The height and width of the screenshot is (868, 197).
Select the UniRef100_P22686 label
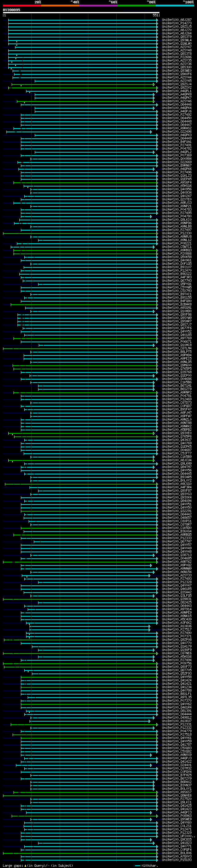[x=177, y=57]
